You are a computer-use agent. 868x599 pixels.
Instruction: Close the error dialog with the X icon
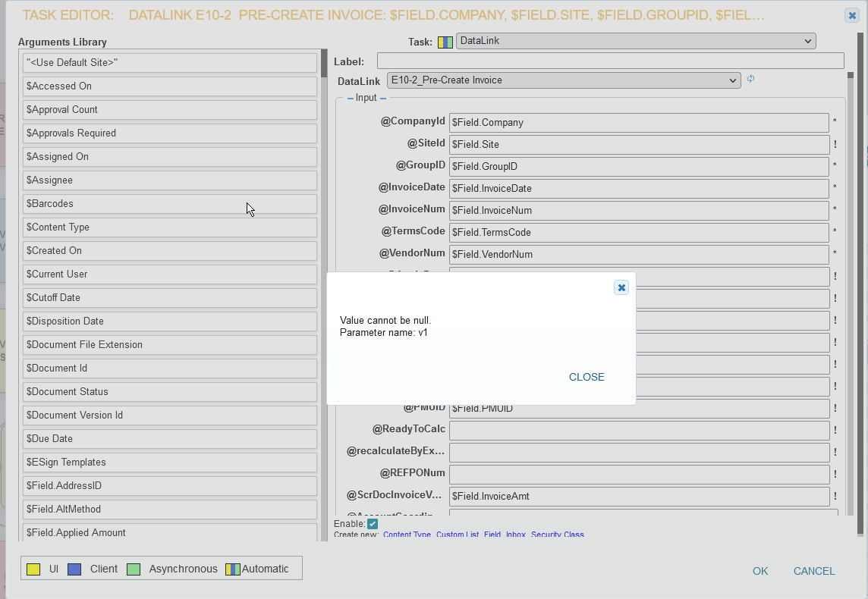point(621,287)
